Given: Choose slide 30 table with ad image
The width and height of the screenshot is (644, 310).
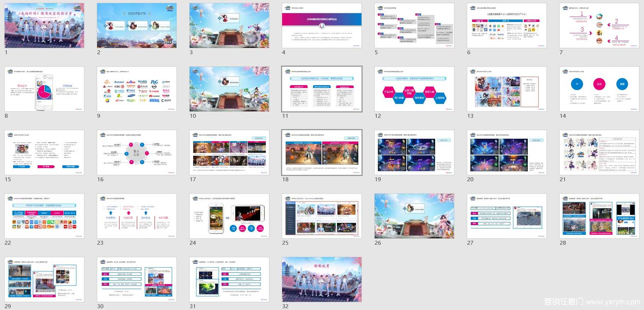Looking at the screenshot, I should [137, 279].
